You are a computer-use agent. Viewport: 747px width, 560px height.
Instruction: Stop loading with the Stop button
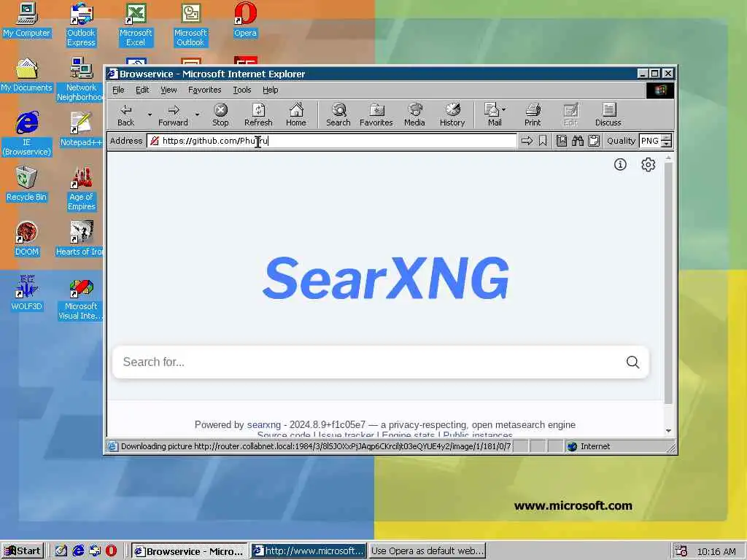(220, 115)
